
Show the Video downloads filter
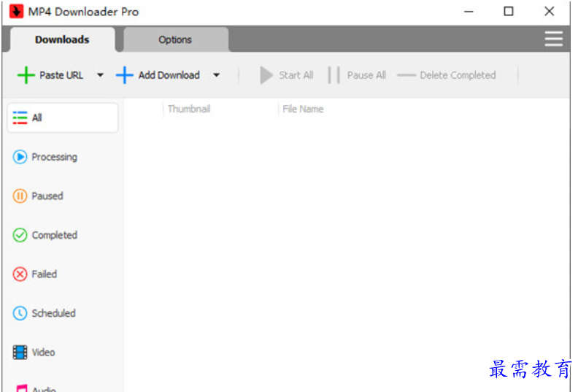[63, 352]
